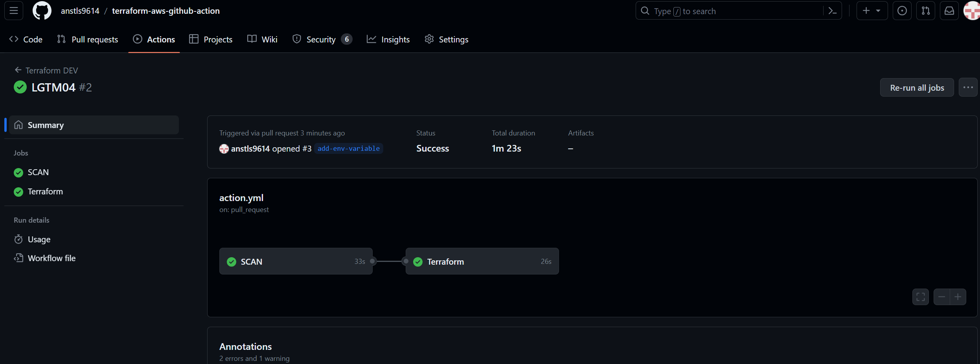This screenshot has height=364, width=980.
Task: Open anstls9614 user link in trigger info
Action: pyautogui.click(x=250, y=148)
